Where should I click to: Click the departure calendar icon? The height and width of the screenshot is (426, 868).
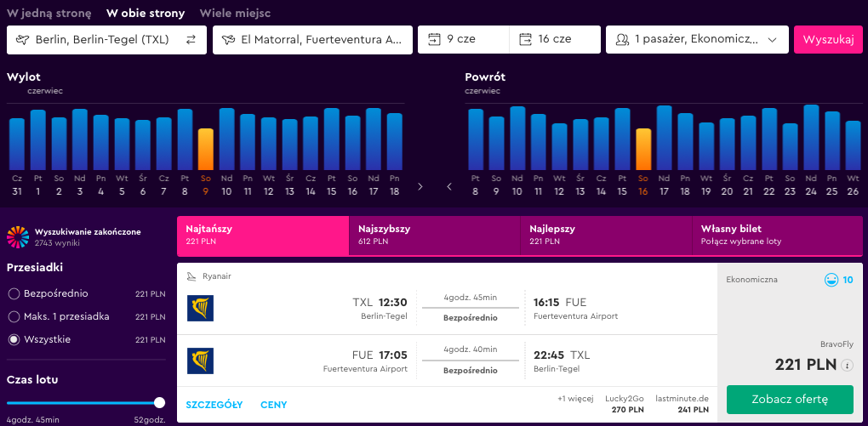tap(435, 39)
